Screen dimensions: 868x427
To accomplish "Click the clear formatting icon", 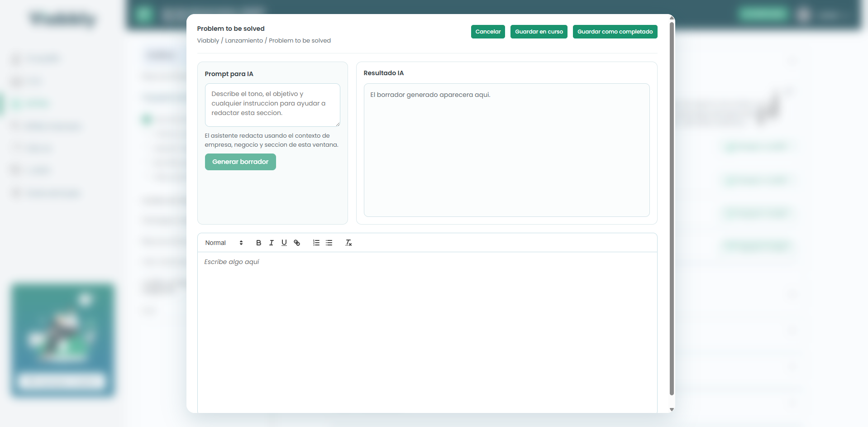I will click(348, 243).
